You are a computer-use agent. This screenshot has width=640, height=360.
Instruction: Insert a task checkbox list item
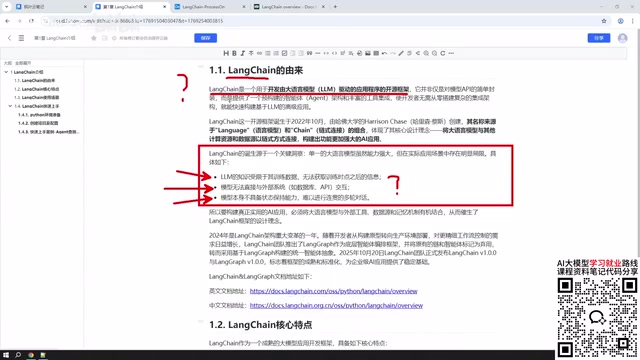(x=284, y=53)
